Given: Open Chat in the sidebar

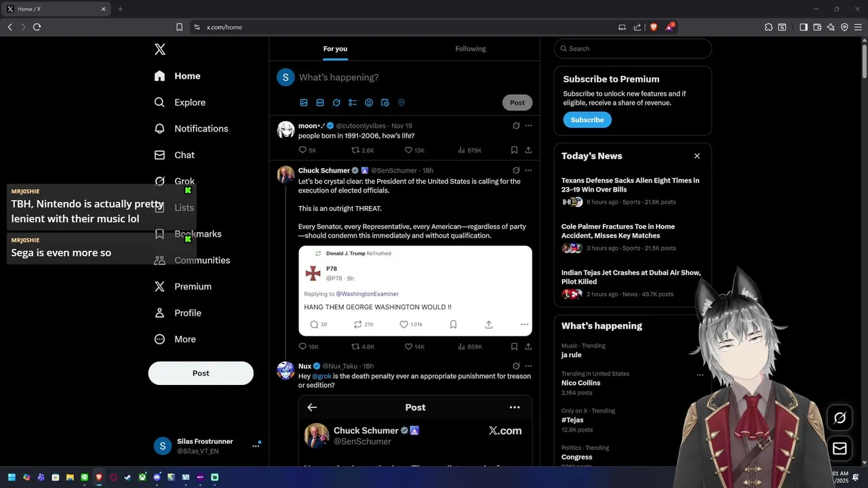Looking at the screenshot, I should 174,155.
